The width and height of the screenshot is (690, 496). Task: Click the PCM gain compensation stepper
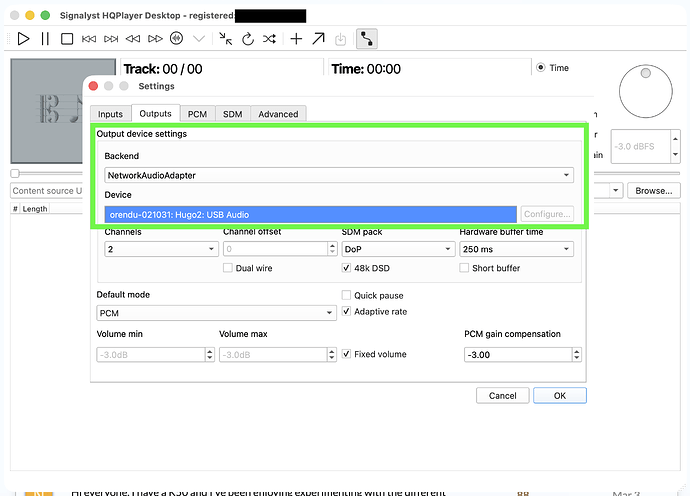click(576, 355)
